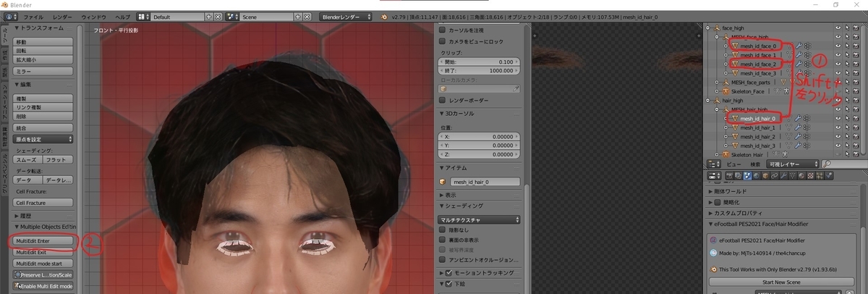
Task: Toggle selectability arrow for mesh_id_hair_2
Action: pyautogui.click(x=847, y=137)
